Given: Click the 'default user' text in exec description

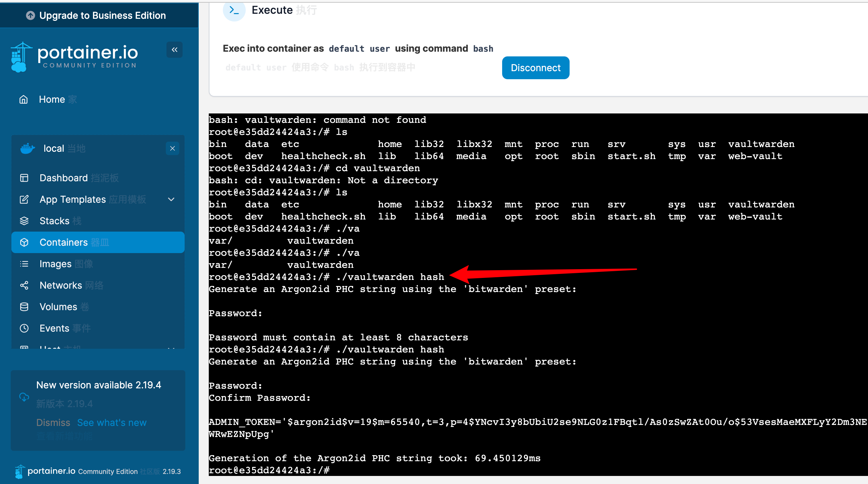Looking at the screenshot, I should pos(359,49).
